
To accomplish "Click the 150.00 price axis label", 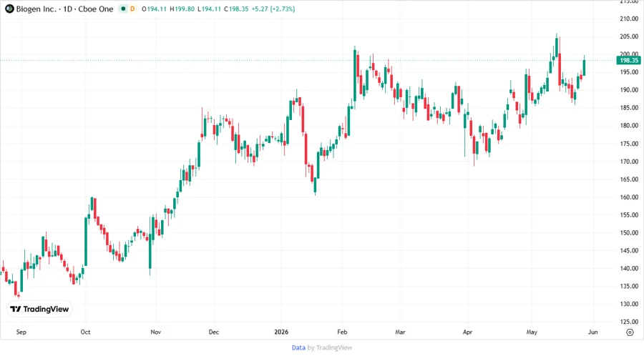I will pos(629,233).
